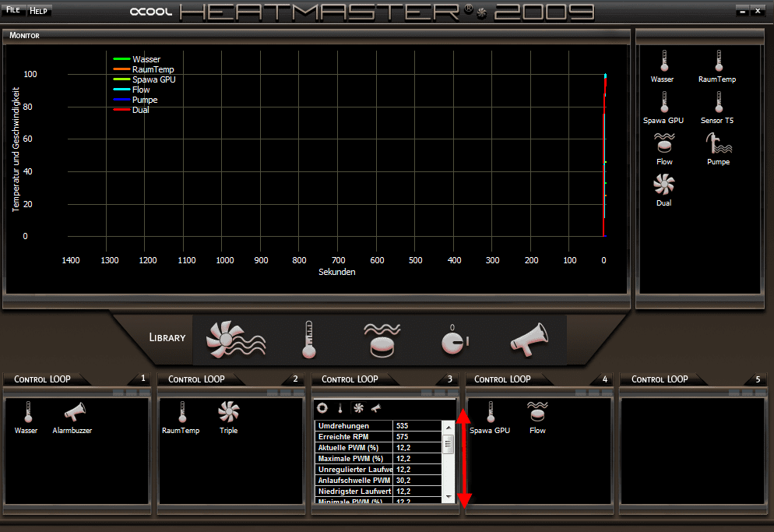Click the RaumTemp thermometer in Control Loop 2
Screen dimensions: 774x532
pos(182,411)
